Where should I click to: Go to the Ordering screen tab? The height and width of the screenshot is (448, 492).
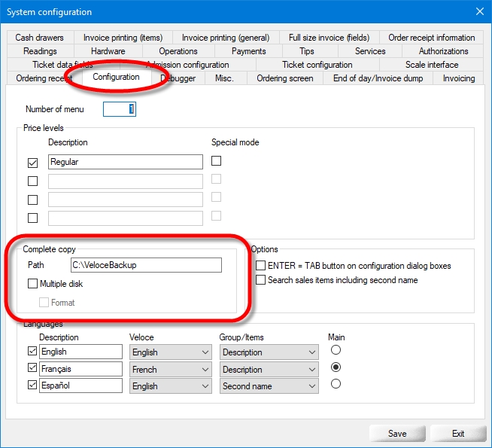coord(284,78)
